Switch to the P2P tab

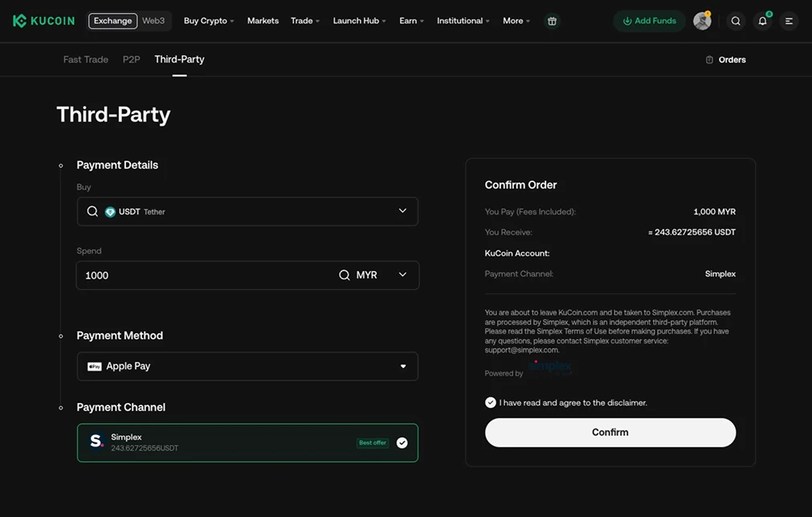coord(131,59)
